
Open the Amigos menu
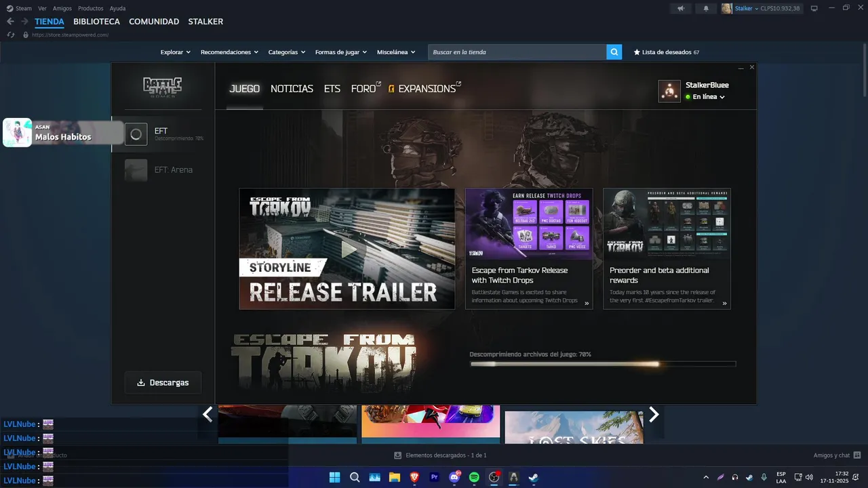click(x=62, y=8)
